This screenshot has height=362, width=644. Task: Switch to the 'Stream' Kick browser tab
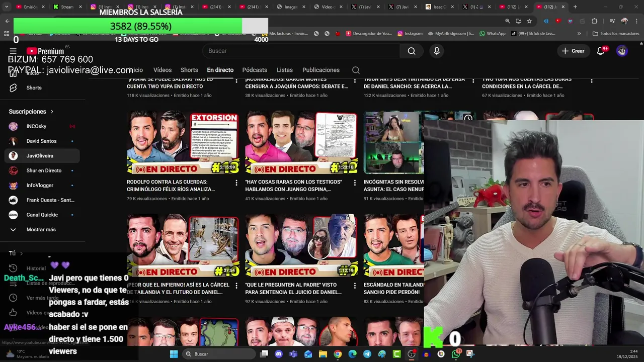pos(68,7)
